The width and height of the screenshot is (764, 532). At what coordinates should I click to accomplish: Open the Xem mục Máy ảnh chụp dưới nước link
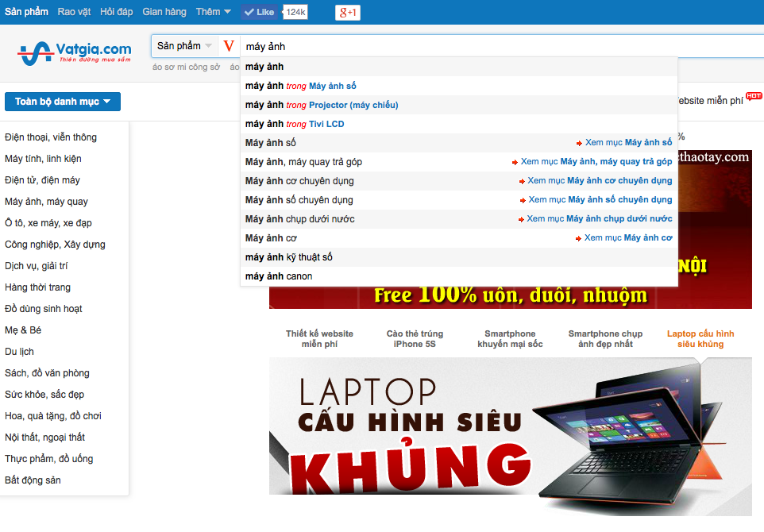pyautogui.click(x=600, y=219)
